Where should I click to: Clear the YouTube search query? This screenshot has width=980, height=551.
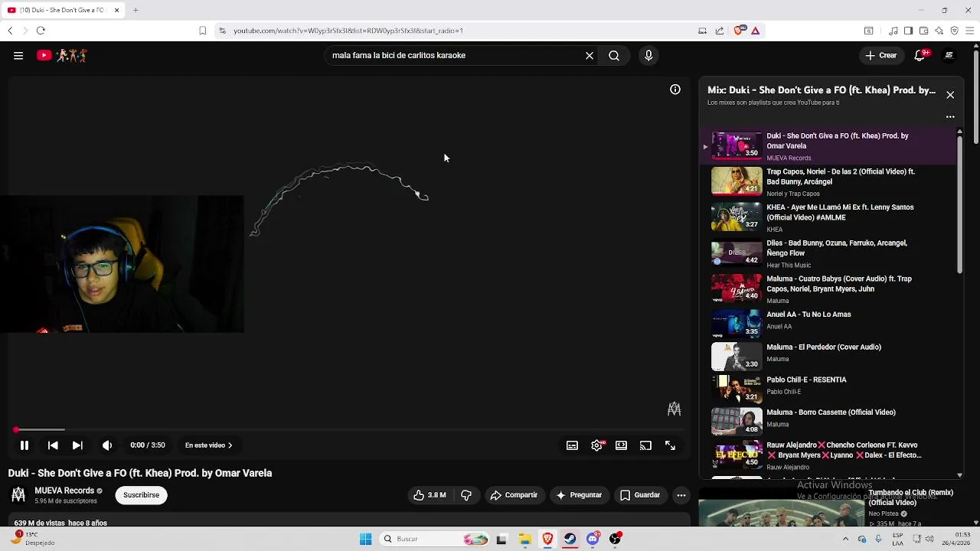pos(590,55)
